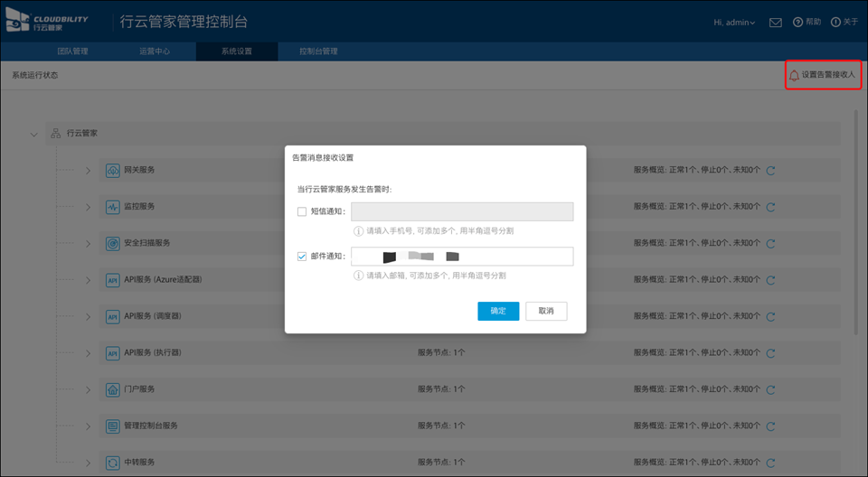Click the 设置告警接收人 link text

[828, 75]
